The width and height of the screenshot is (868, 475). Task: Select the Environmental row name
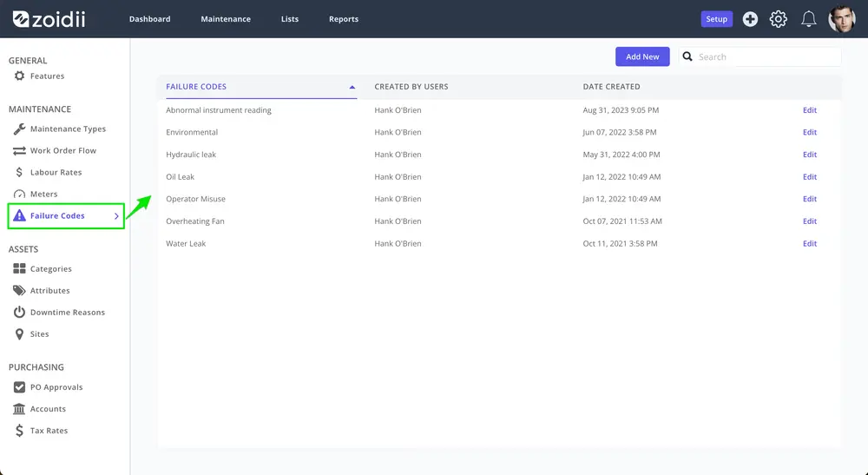click(x=192, y=132)
